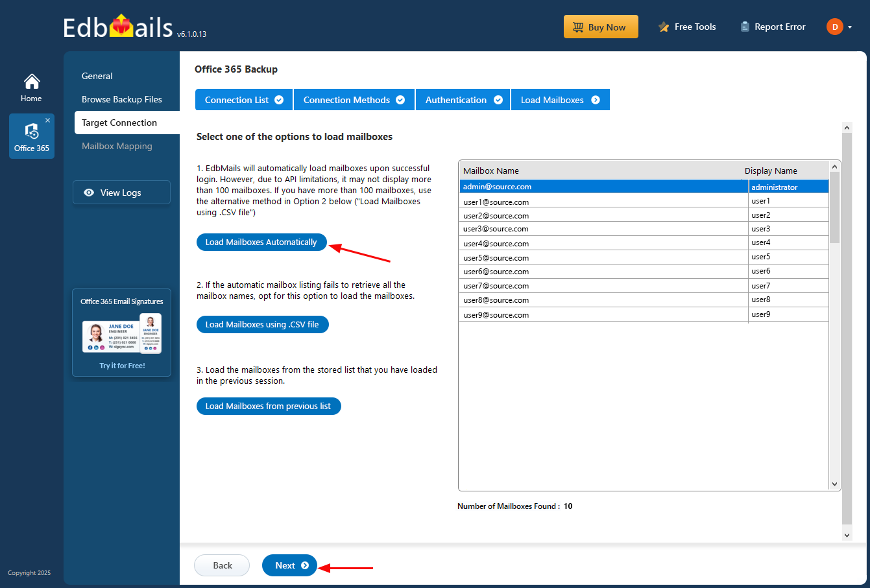Click Load Mailboxes from previous list
The image size is (870, 588).
[x=269, y=406]
